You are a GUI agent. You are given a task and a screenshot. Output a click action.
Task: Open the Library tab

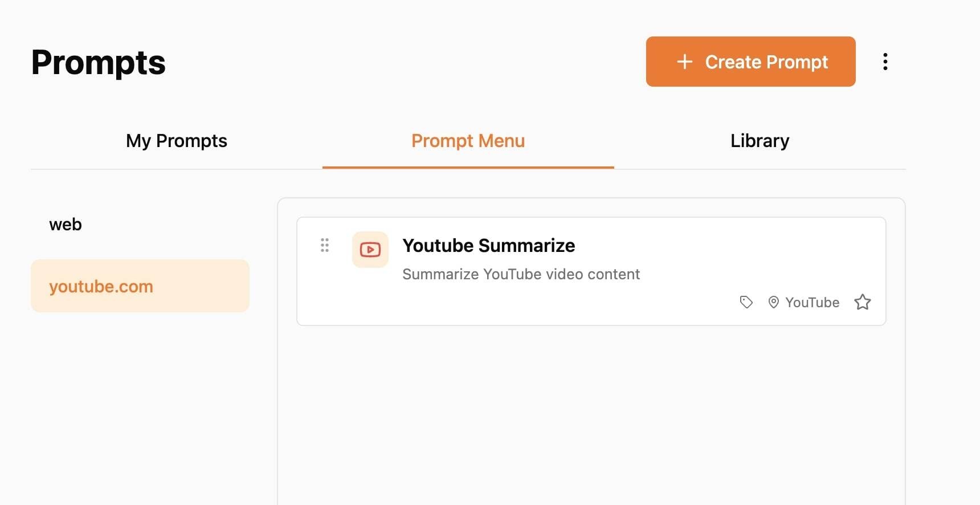(x=759, y=141)
